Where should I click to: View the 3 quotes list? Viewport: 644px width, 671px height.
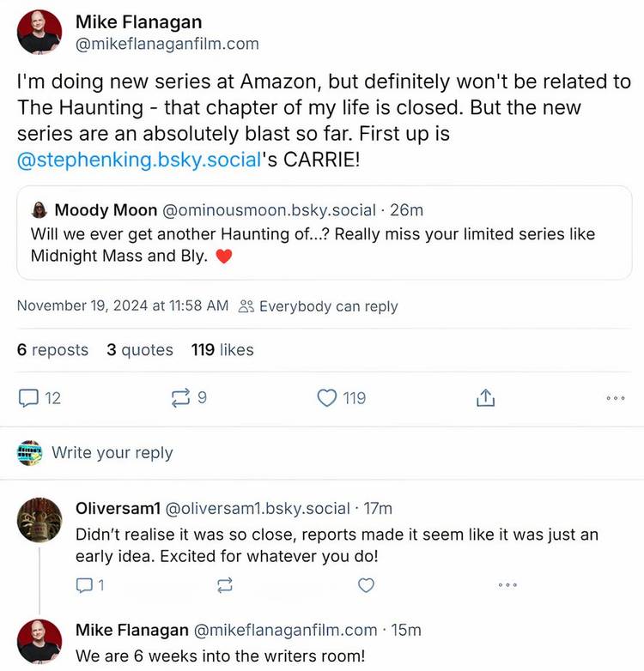click(140, 350)
